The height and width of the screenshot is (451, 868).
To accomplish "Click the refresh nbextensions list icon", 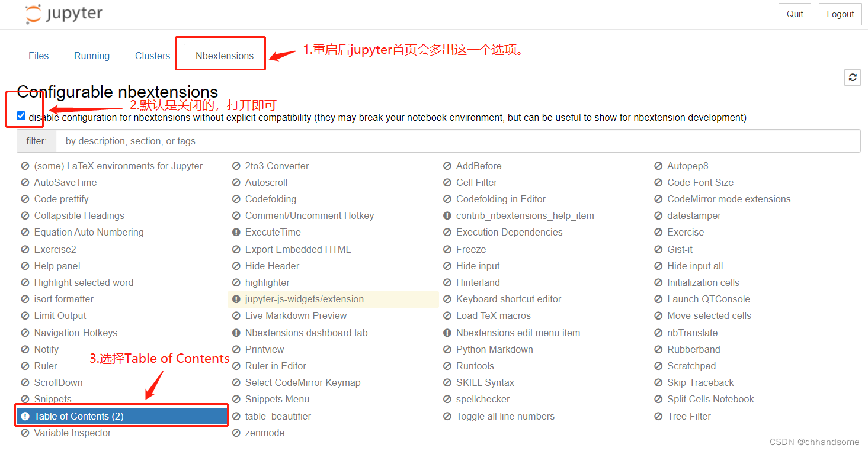I will pyautogui.click(x=853, y=78).
